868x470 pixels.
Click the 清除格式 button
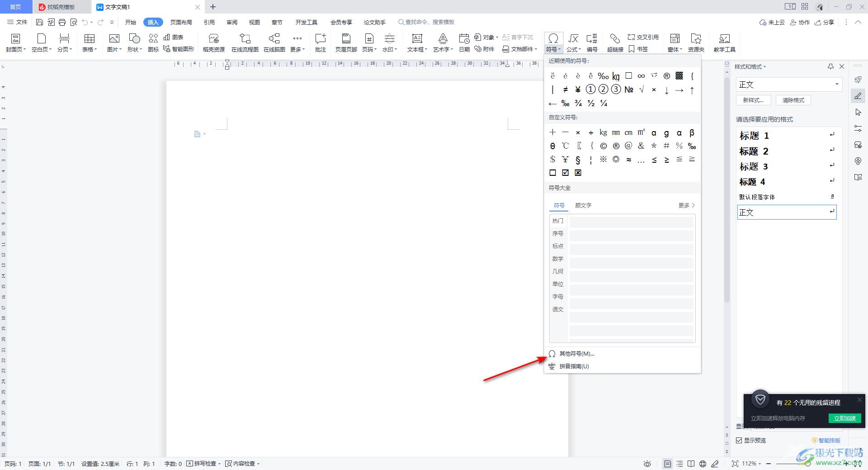pos(793,100)
